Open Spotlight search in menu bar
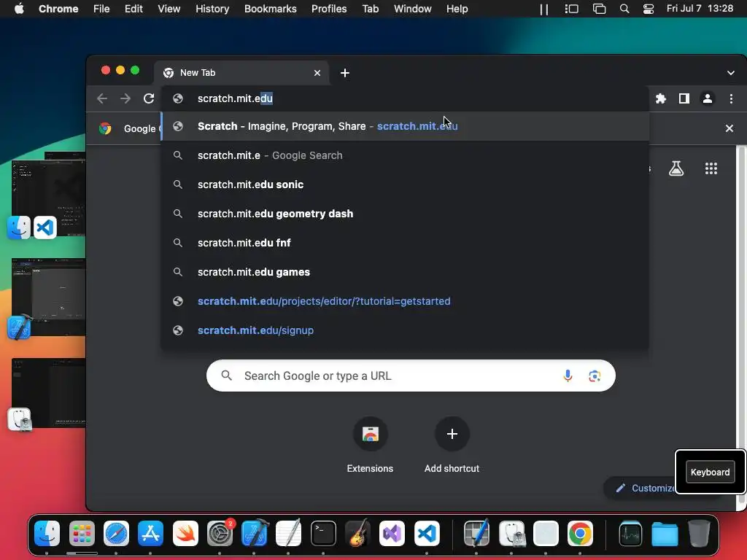The image size is (747, 560). 624,9
